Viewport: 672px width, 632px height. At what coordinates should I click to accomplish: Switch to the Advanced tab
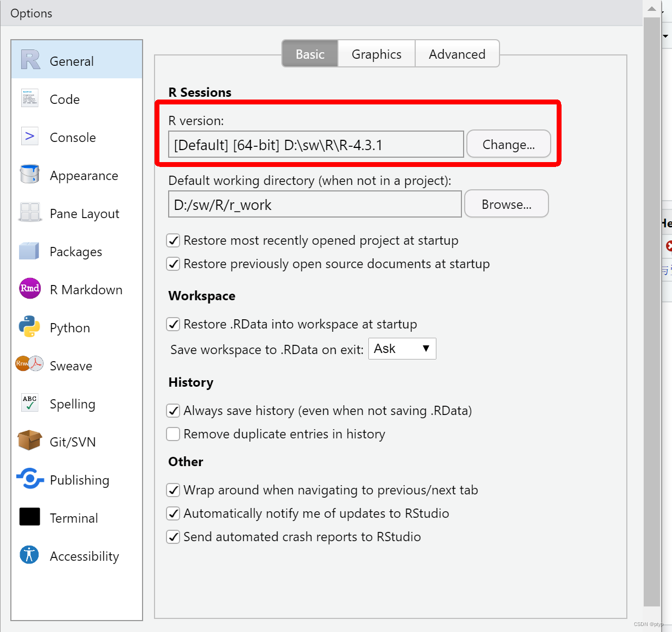(x=457, y=54)
